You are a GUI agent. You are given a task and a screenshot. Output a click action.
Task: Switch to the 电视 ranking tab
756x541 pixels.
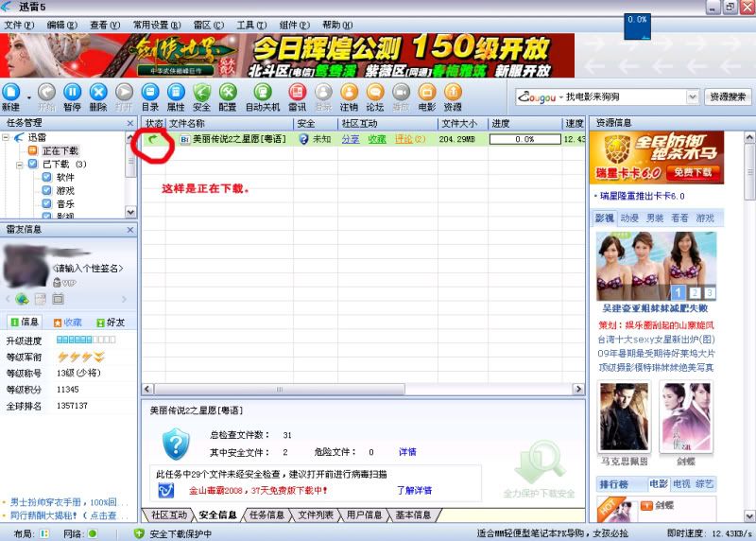681,483
